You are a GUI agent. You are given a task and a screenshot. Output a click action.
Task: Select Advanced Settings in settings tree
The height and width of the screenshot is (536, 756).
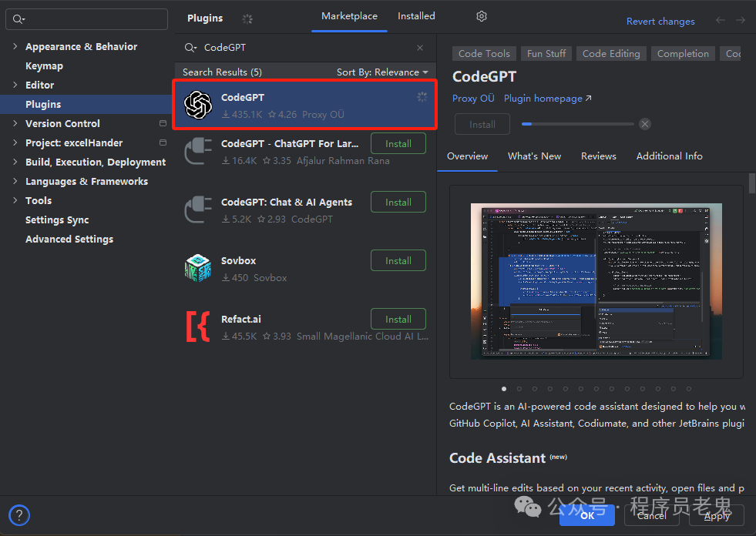click(69, 240)
